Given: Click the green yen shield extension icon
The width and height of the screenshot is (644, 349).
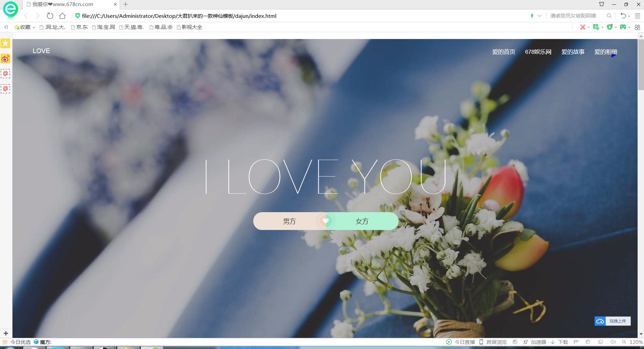Looking at the screenshot, I should click(609, 27).
